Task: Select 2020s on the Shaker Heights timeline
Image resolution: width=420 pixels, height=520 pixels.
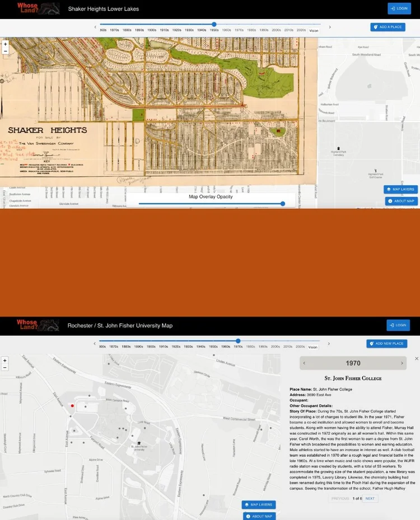Action: 301,30
